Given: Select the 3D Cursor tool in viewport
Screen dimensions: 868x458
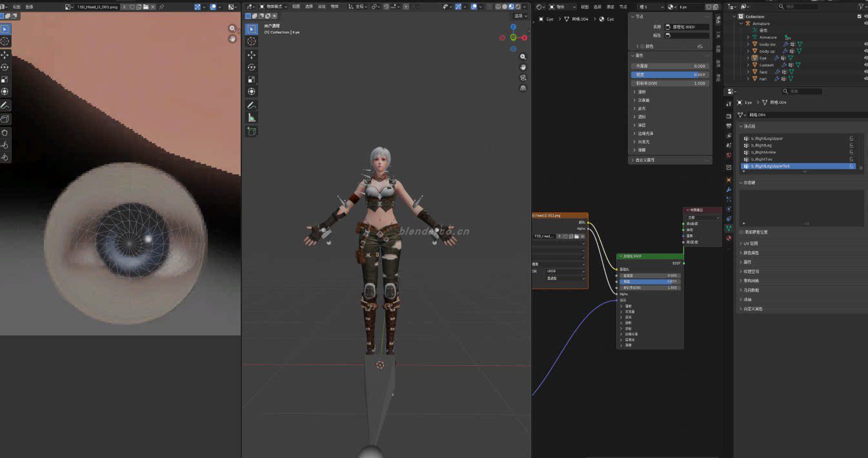Looking at the screenshot, I should tap(252, 41).
